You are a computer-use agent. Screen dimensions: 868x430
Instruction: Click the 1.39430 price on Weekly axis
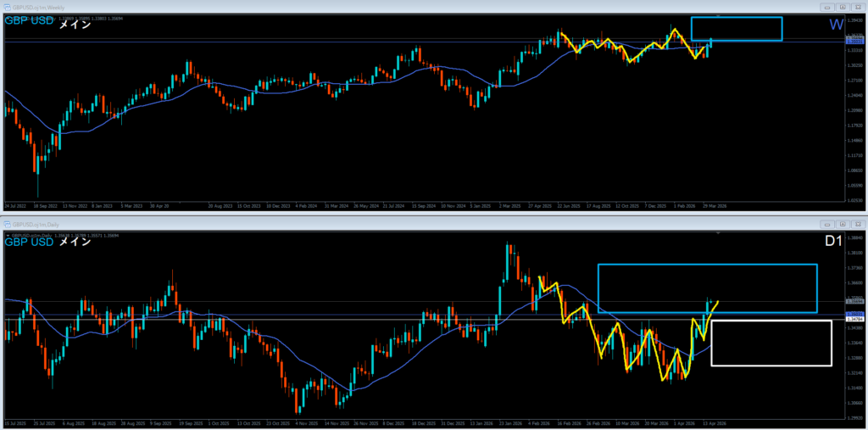click(855, 20)
